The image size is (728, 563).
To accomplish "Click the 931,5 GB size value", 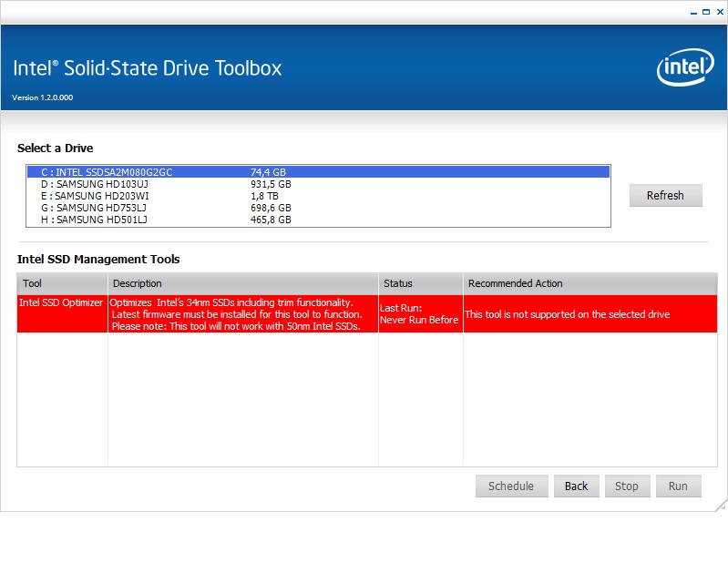I will (271, 184).
